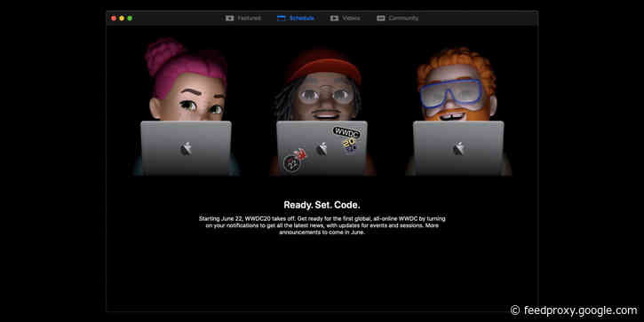Go to the Community tab
Screen dimensions: 644x322
398,18
